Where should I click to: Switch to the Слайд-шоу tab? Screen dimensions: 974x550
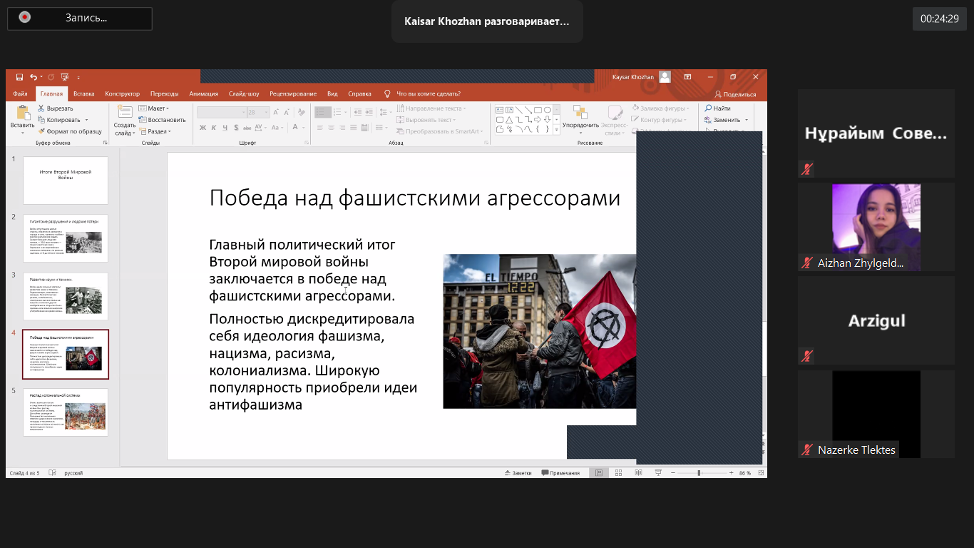[x=244, y=94]
